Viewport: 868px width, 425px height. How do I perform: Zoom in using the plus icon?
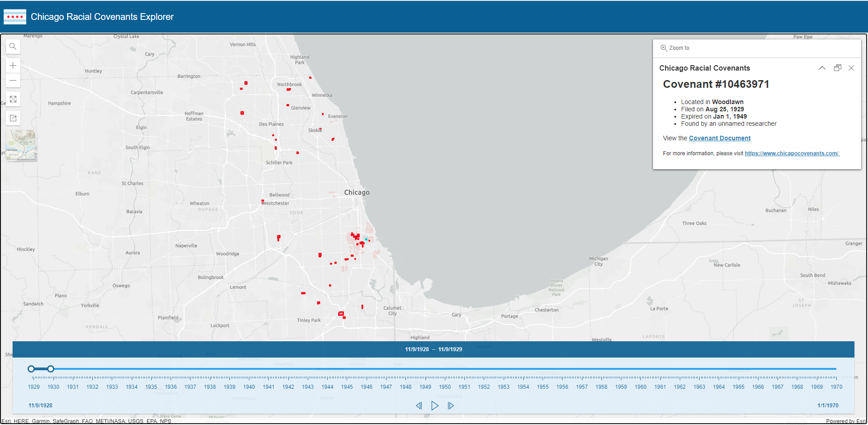pyautogui.click(x=13, y=65)
